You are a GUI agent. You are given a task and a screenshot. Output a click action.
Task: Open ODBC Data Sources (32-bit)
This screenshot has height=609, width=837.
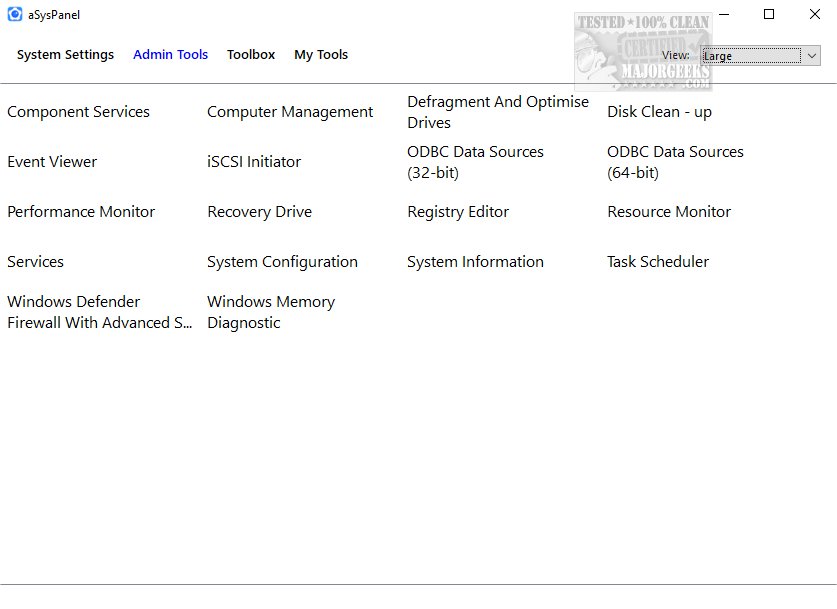point(475,162)
